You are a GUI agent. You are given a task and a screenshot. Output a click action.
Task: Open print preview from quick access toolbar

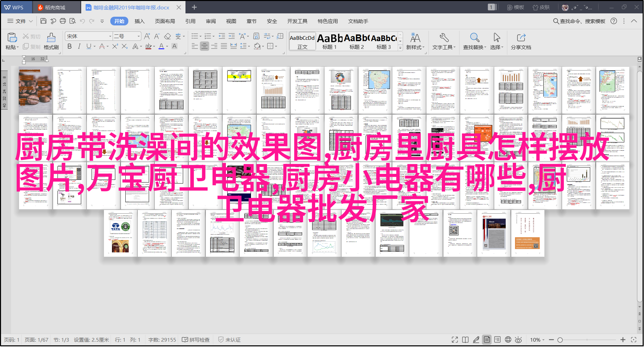[x=73, y=21]
